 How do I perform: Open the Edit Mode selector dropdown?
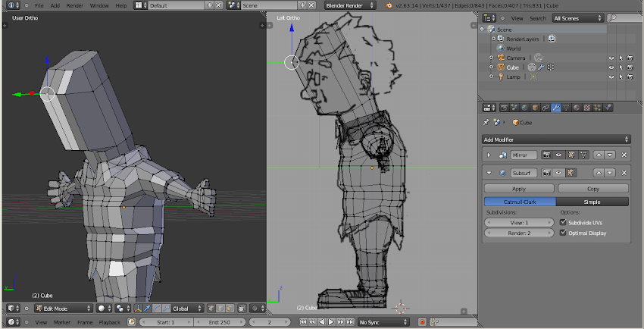[64, 309]
